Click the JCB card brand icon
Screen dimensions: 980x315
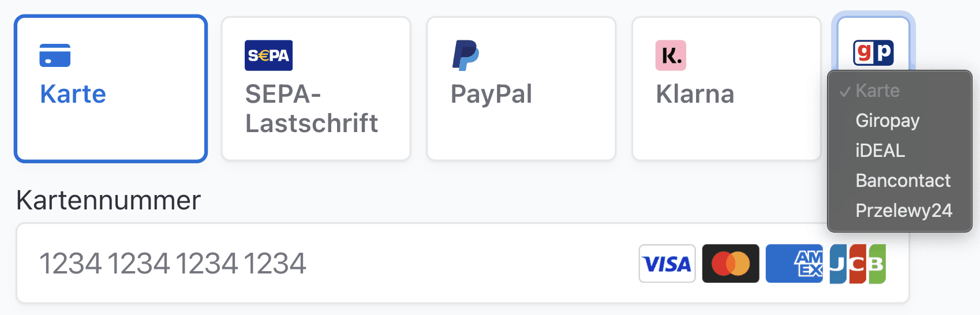pyautogui.click(x=858, y=264)
